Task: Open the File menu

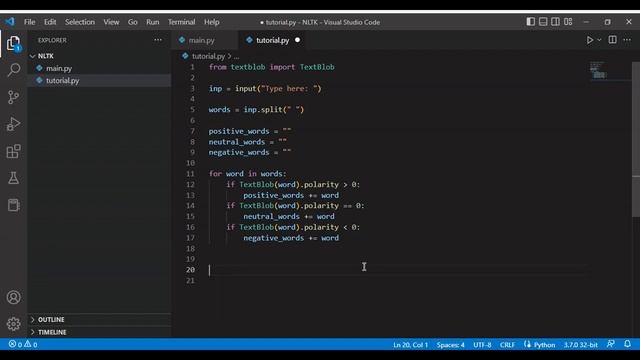Action: [29, 22]
